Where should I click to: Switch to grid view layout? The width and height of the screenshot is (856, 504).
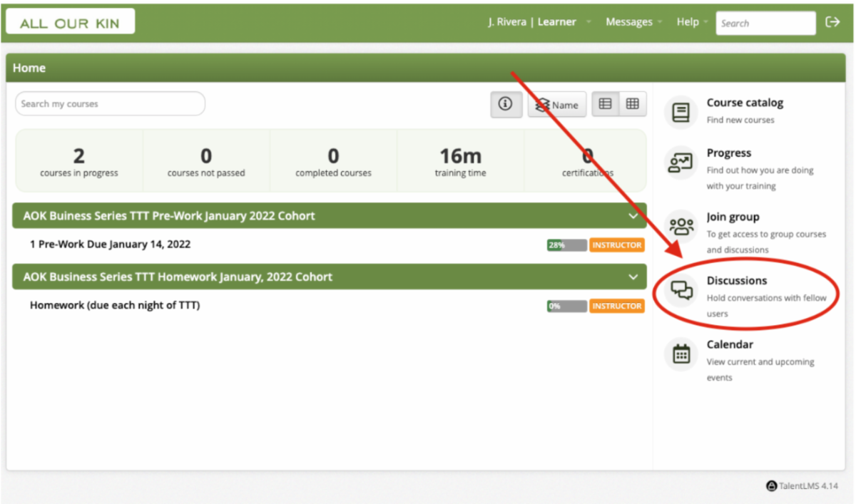pyautogui.click(x=632, y=104)
